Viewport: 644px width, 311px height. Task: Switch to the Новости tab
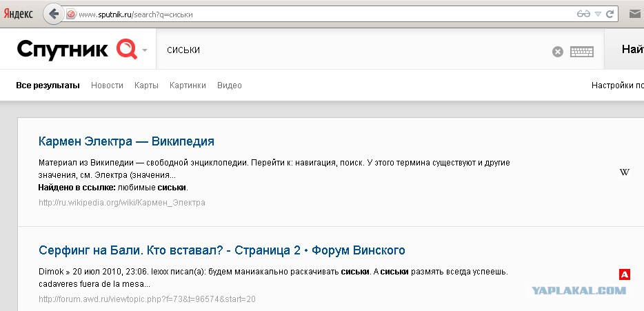107,86
